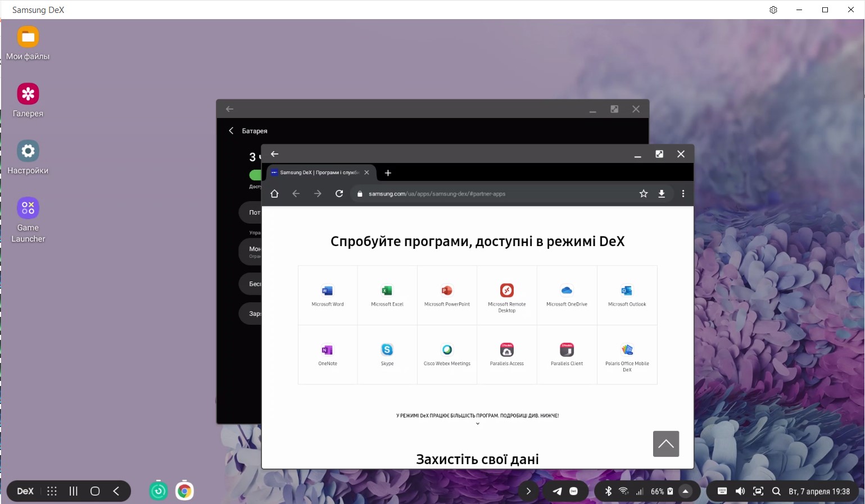
Task: Navigate back in Chrome toolbar
Action: tap(296, 194)
